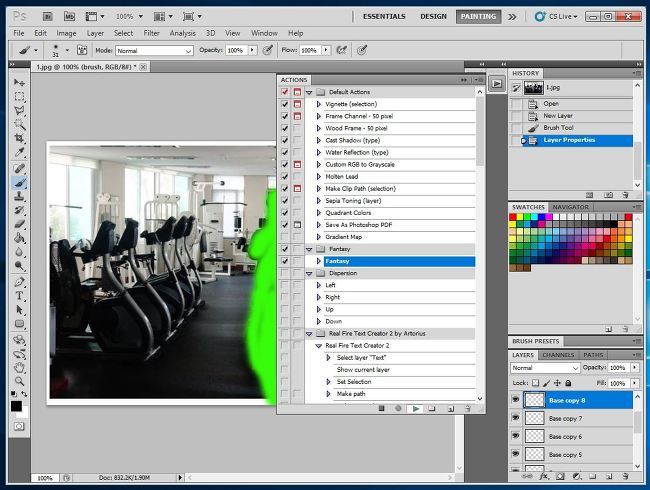Click the Base copy 8 layer thumbnail
This screenshot has height=490, width=650.
pyautogui.click(x=535, y=400)
